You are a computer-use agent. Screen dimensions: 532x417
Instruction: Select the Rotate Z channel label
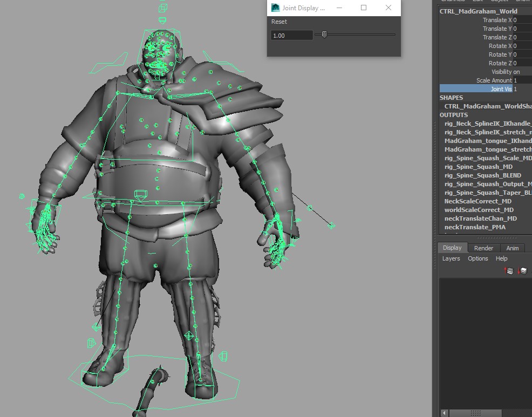tap(500, 63)
